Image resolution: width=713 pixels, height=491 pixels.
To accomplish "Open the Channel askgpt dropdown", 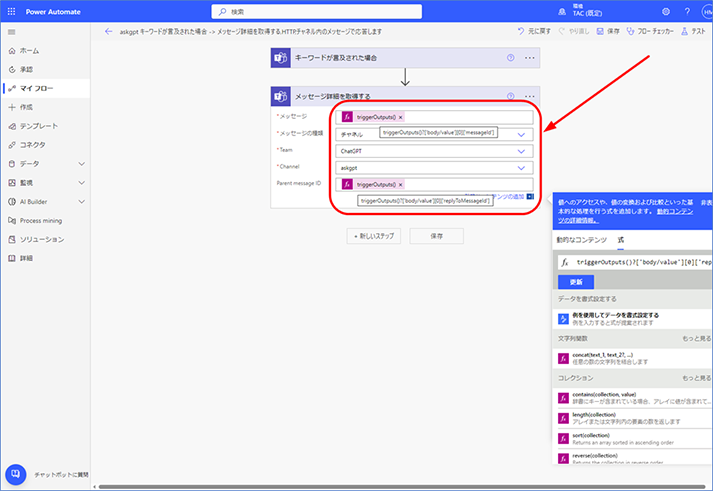I will click(434, 168).
